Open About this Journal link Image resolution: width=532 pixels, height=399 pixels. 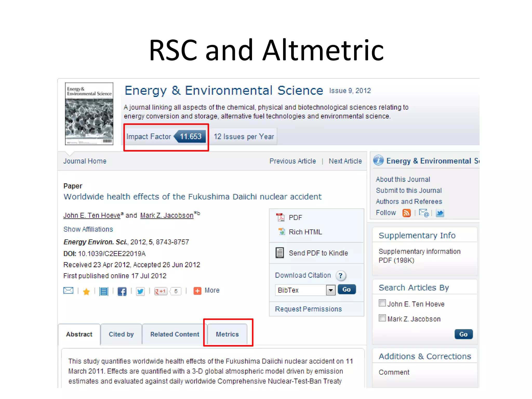click(x=403, y=179)
